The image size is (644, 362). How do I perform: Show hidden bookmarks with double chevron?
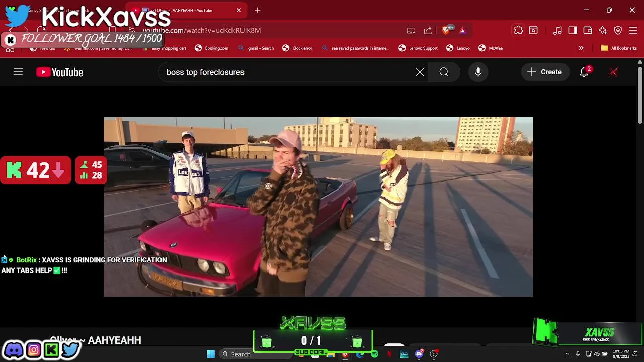point(581,48)
